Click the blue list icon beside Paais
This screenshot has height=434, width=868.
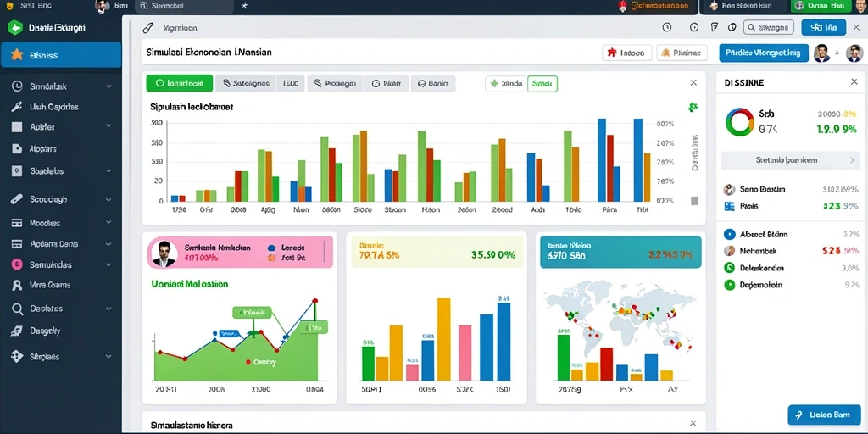tap(730, 206)
